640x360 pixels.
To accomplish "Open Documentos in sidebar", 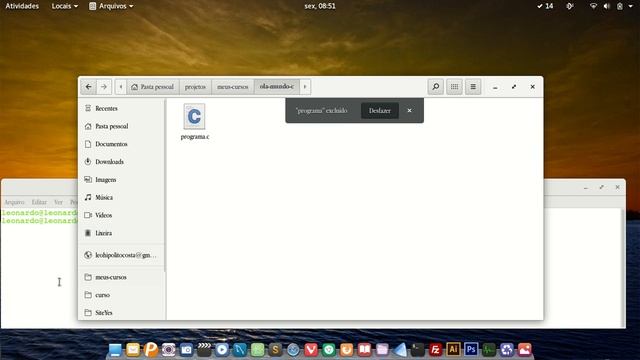I will click(x=122, y=144).
